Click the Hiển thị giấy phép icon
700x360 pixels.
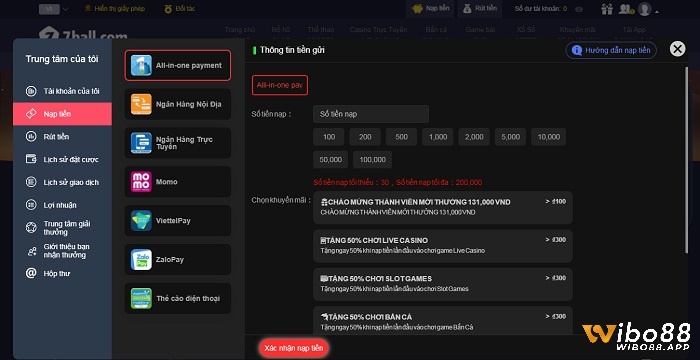88,8
